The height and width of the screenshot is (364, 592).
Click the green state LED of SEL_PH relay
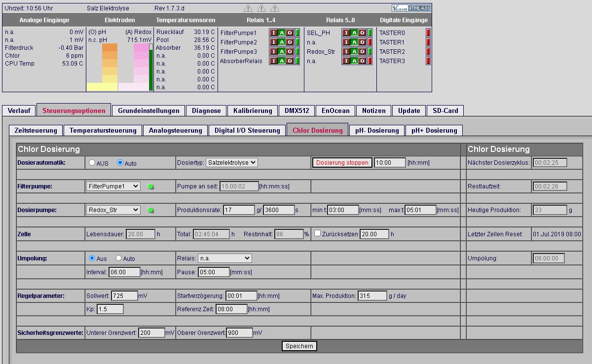pos(370,33)
